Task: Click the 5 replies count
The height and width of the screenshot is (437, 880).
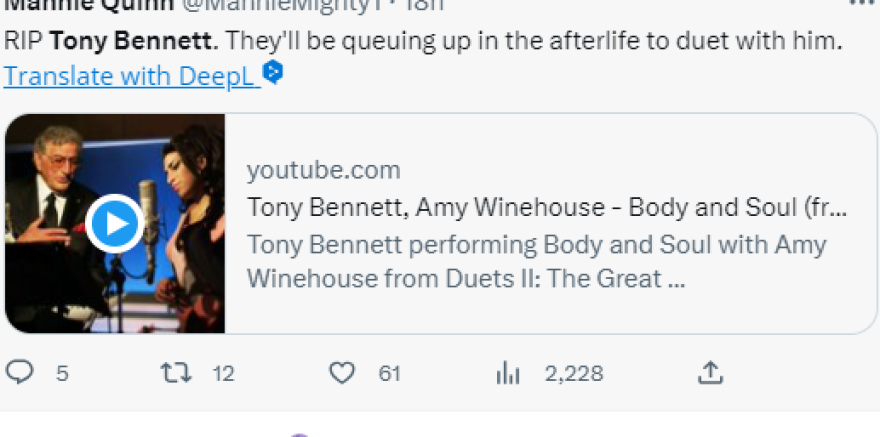Action: point(62,374)
